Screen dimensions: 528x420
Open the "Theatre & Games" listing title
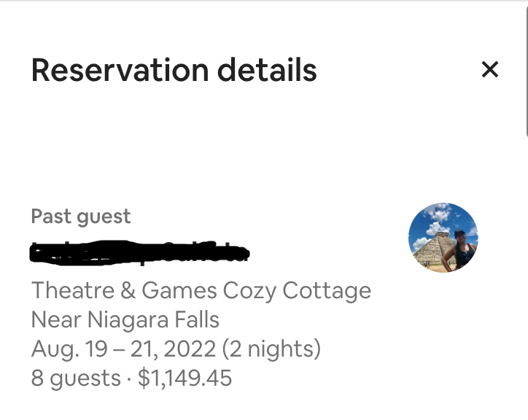click(x=124, y=291)
